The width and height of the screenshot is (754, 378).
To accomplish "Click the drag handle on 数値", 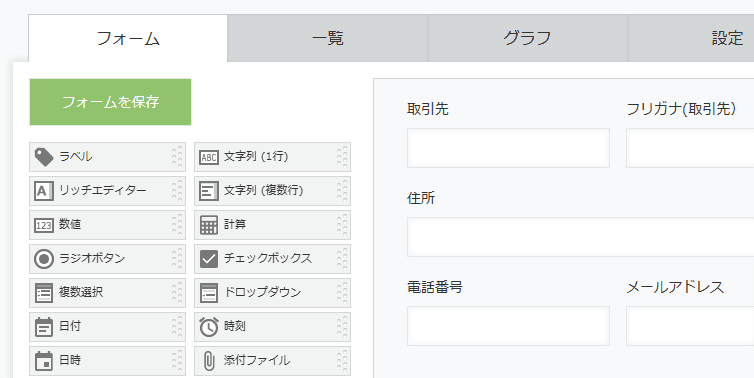I will point(177,225).
